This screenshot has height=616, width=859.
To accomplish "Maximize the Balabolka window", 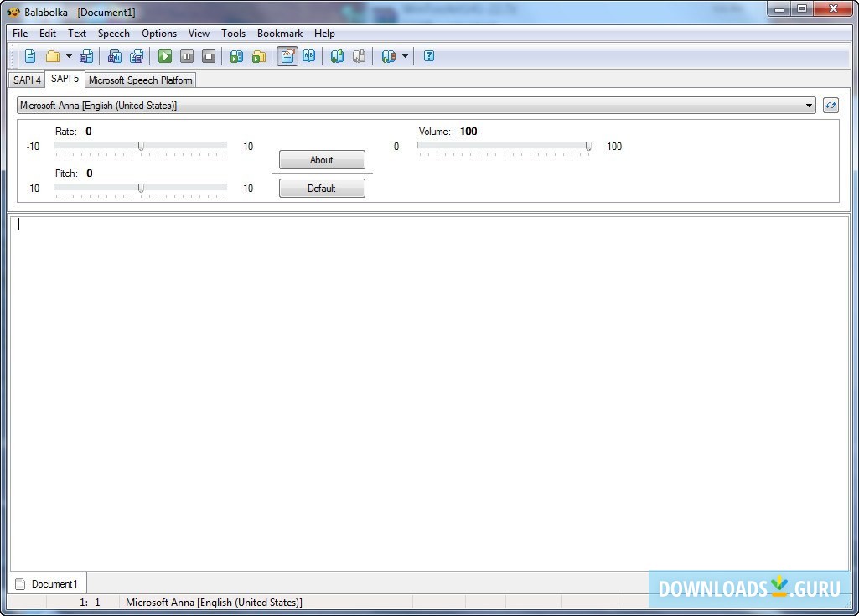I will coord(802,8).
